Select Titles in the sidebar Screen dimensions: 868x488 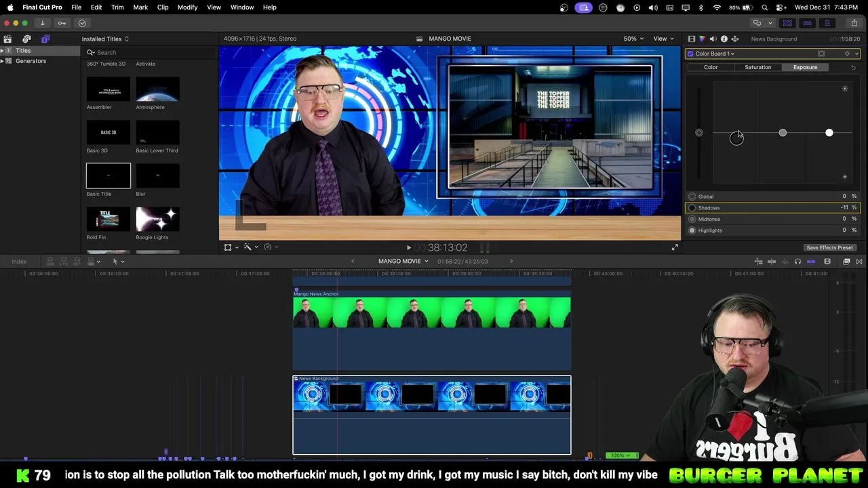point(23,51)
